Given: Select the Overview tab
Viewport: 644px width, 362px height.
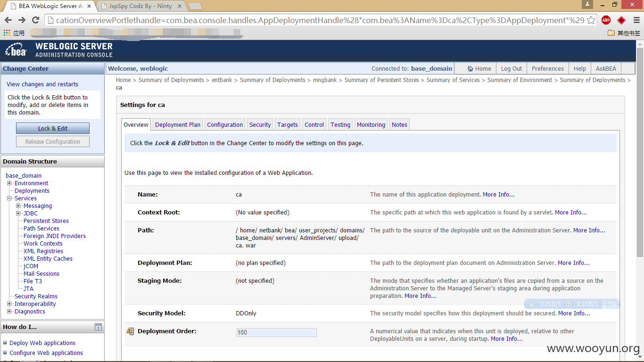Looking at the screenshot, I should [x=136, y=124].
